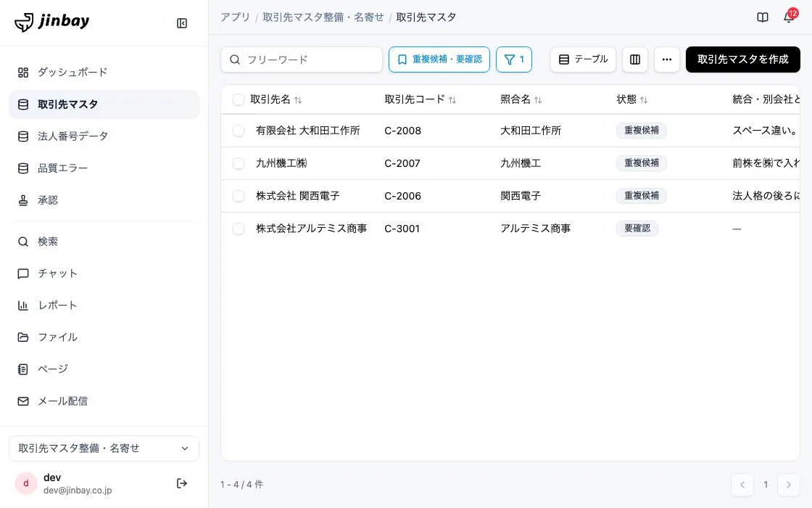This screenshot has width=812, height=508.
Task: Open the filter button showing 1
Action: pyautogui.click(x=514, y=60)
